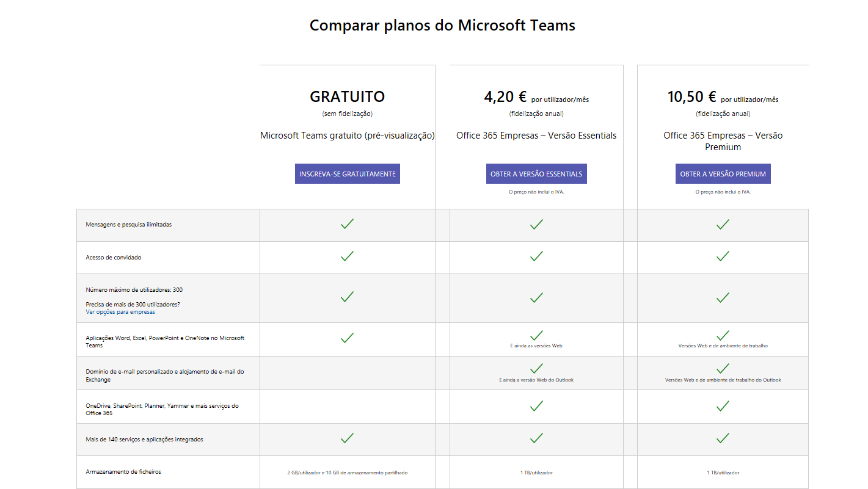The width and height of the screenshot is (868, 489).
Task: Click 'Comparar planos do Microsoft Teams' heading
Action: 442,26
